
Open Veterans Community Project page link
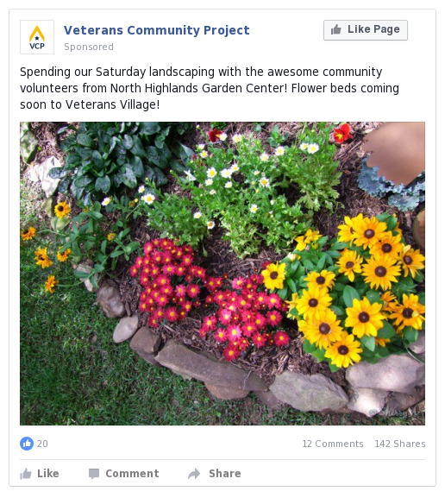(x=156, y=30)
